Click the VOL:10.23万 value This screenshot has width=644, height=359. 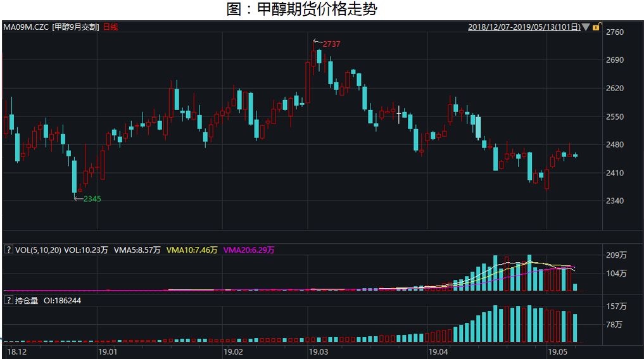pos(86,249)
